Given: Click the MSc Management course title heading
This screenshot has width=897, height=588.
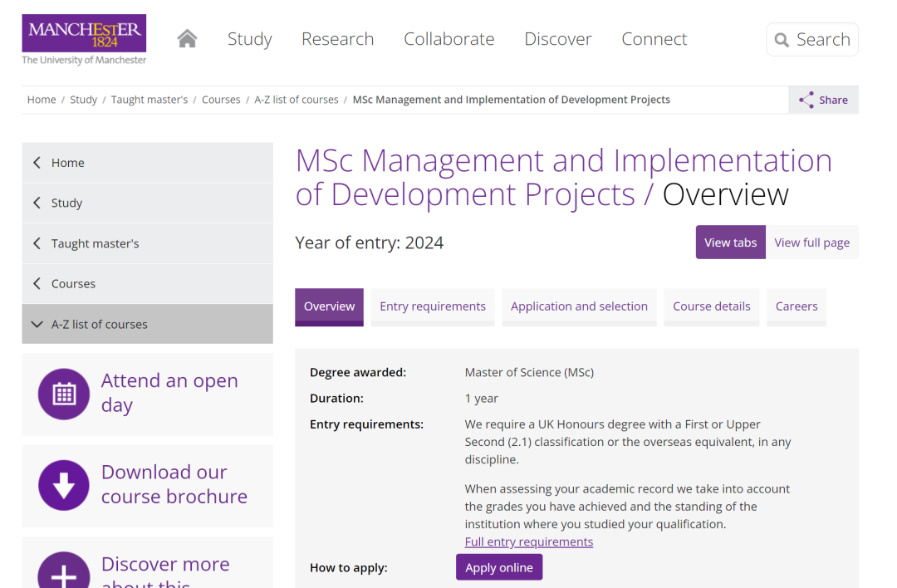Looking at the screenshot, I should [563, 178].
